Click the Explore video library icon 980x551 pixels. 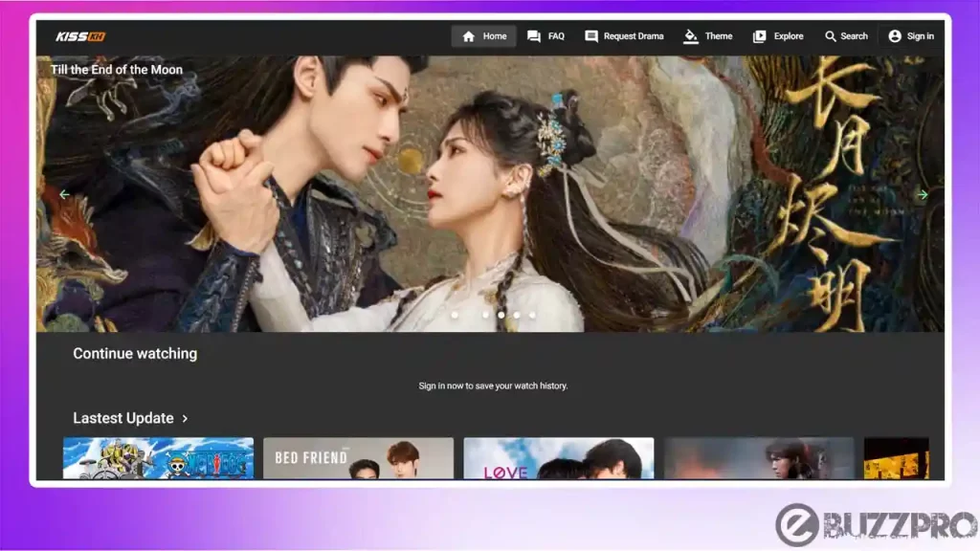click(759, 36)
